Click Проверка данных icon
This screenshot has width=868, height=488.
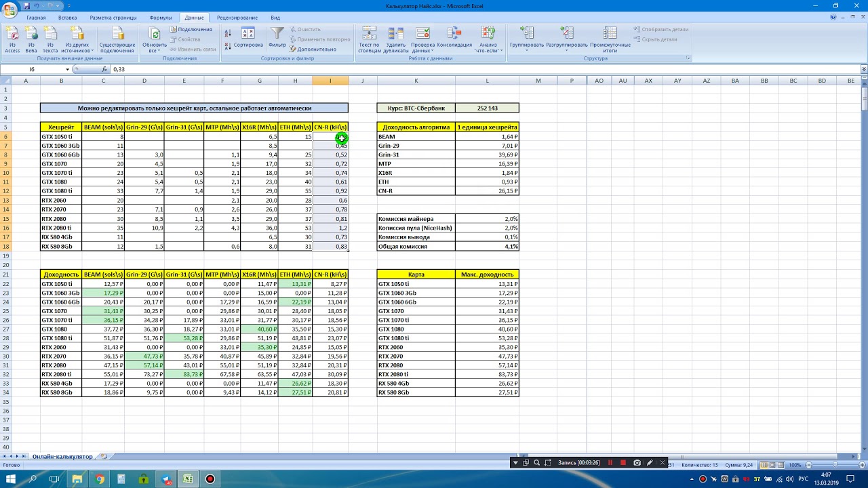click(x=422, y=33)
